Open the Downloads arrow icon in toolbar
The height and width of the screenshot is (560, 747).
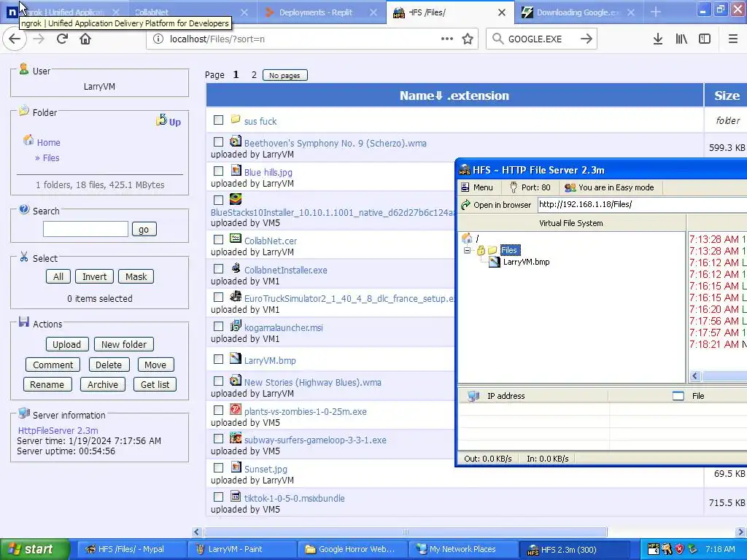658,39
